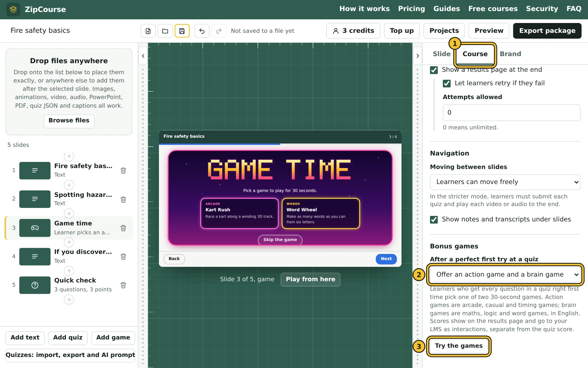This screenshot has height=368, width=588.
Task: Delete the Spotting hazards slide
Action: [123, 199]
